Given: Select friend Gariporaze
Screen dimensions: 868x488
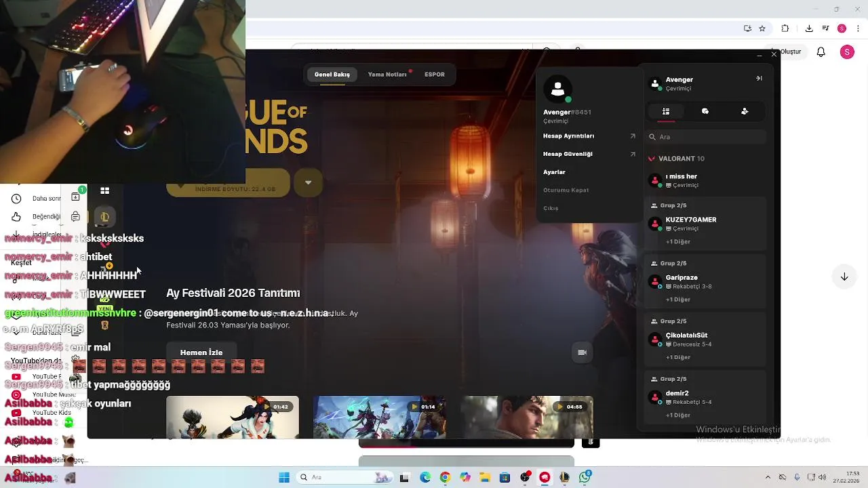Looking at the screenshot, I should 707,281.
